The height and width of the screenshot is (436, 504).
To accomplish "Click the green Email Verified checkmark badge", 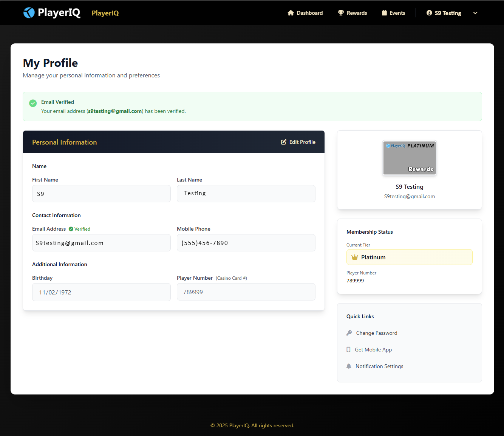I will (33, 103).
